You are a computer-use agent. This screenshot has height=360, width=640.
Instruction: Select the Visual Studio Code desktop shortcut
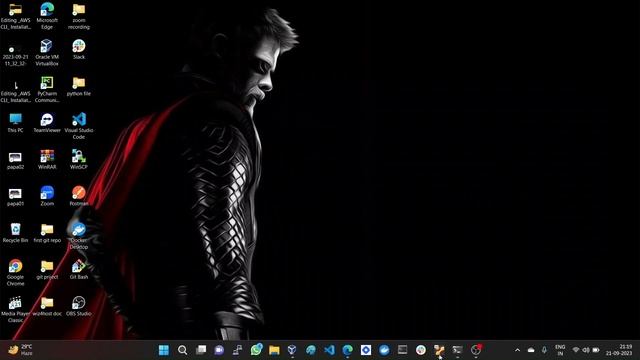(79, 126)
